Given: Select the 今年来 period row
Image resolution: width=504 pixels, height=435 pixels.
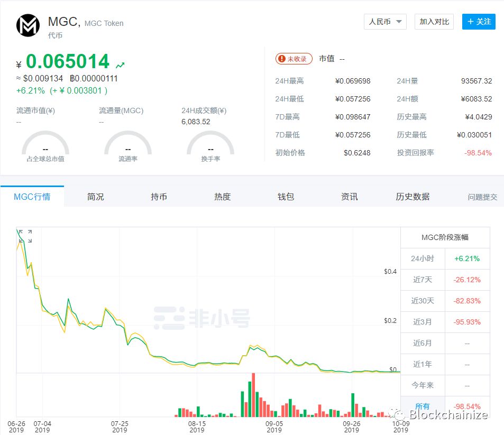Looking at the screenshot, I should (445, 385).
